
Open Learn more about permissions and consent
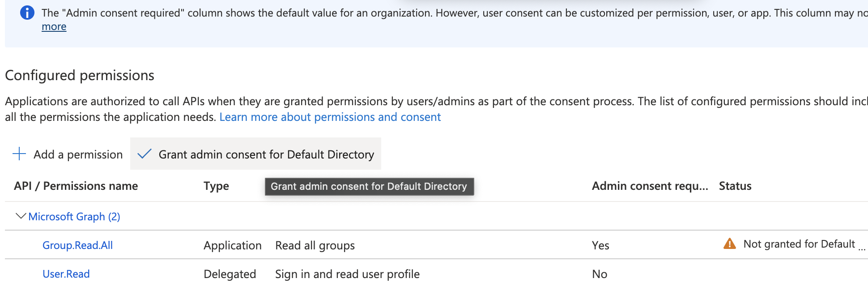pos(330,117)
